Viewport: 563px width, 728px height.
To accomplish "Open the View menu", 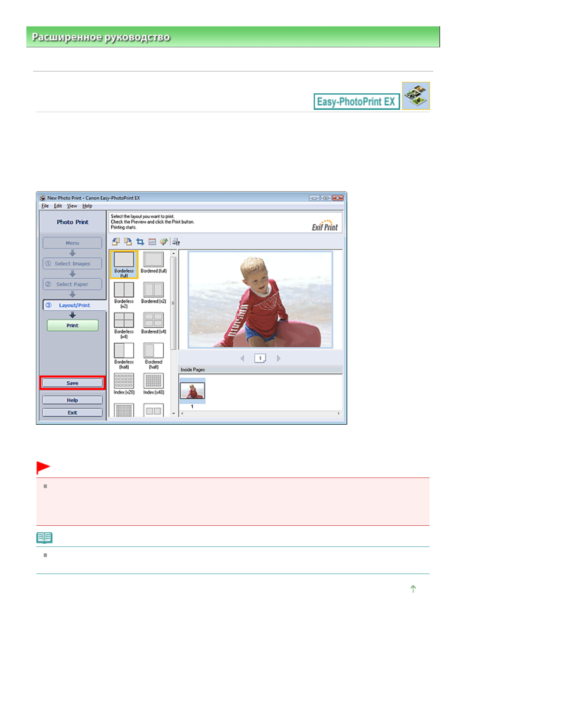I will (x=72, y=206).
